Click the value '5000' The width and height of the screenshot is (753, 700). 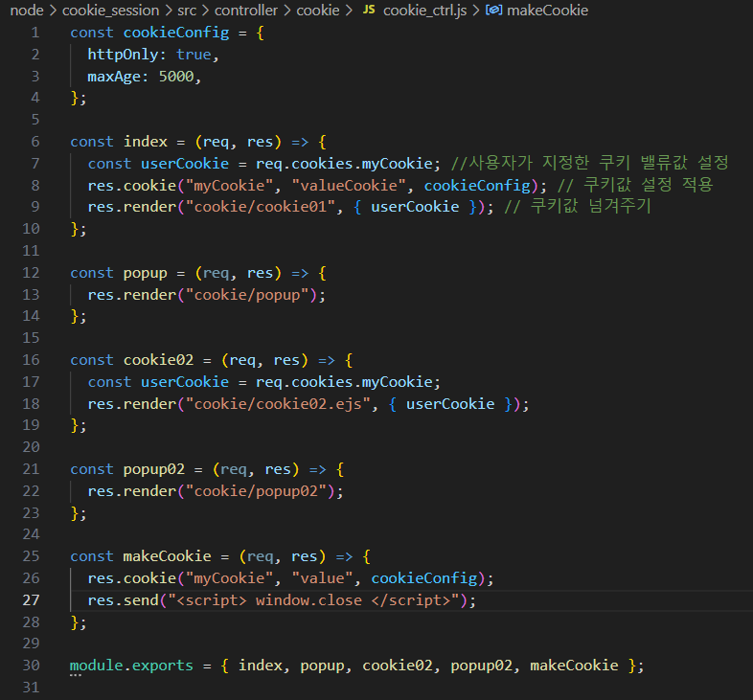click(176, 77)
